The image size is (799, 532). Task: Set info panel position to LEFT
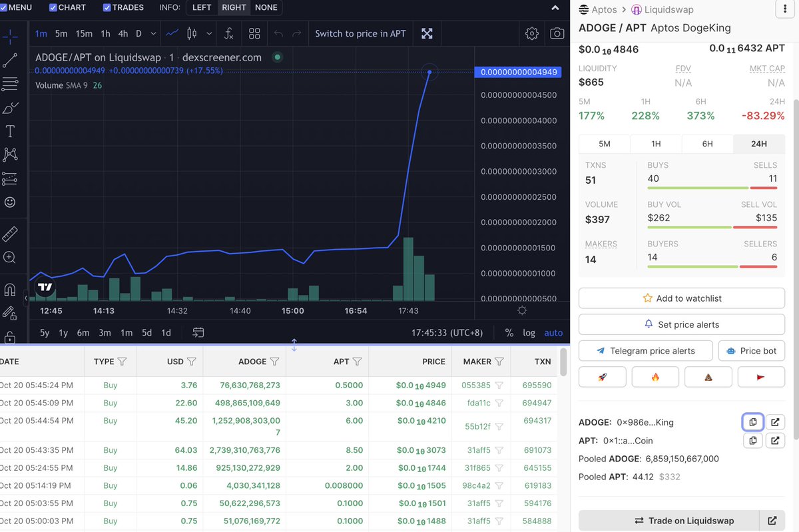click(202, 7)
